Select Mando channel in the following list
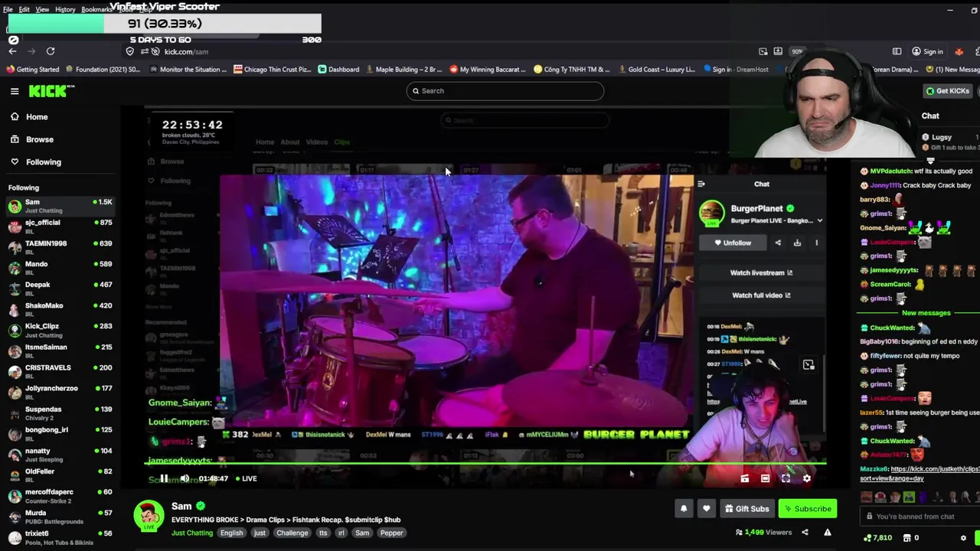This screenshot has height=551, width=980. 60,268
